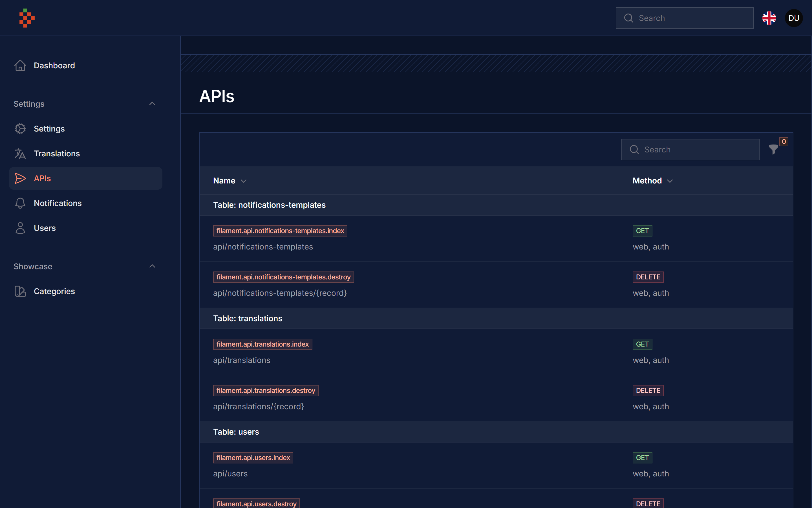Open Translations menu item
812x508 pixels.
tap(85, 154)
